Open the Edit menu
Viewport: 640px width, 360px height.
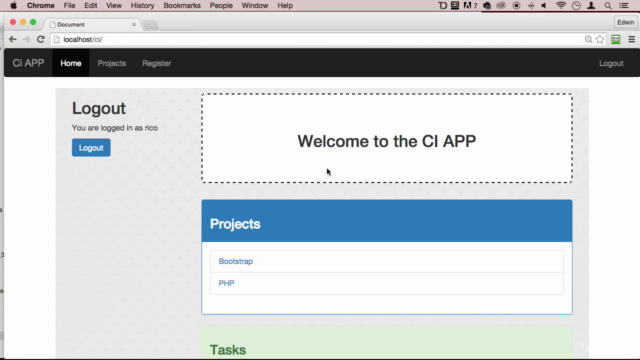(91, 6)
